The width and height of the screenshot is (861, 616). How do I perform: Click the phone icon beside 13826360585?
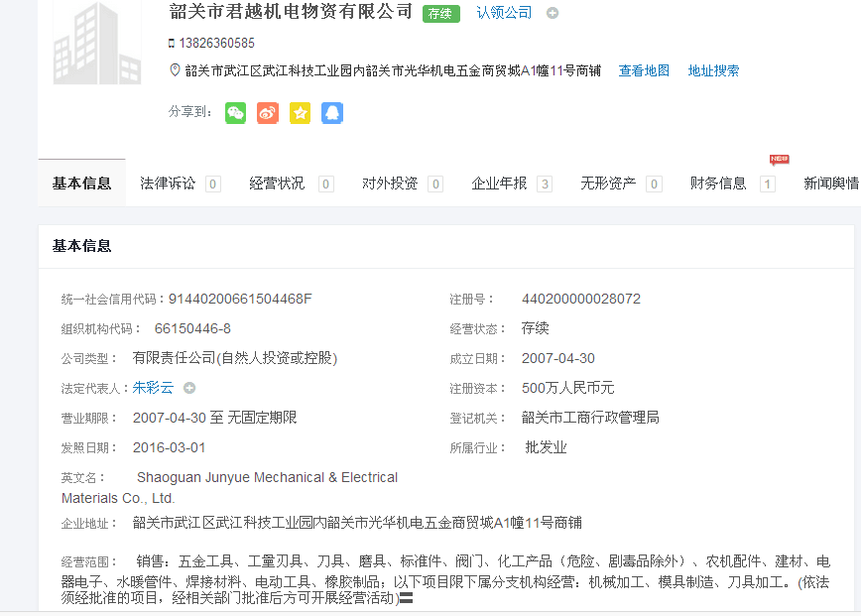pyautogui.click(x=172, y=44)
